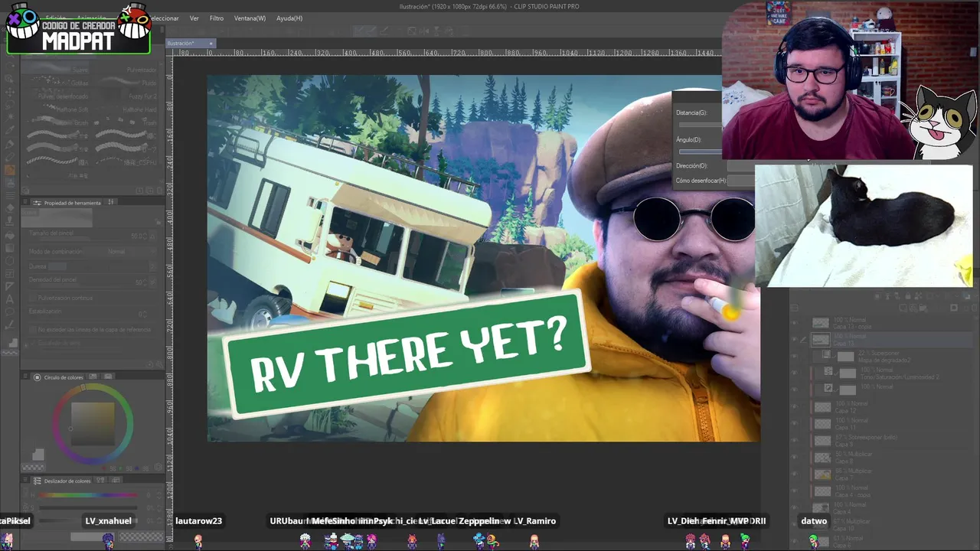Select the main drawing color swatch

[38, 454]
